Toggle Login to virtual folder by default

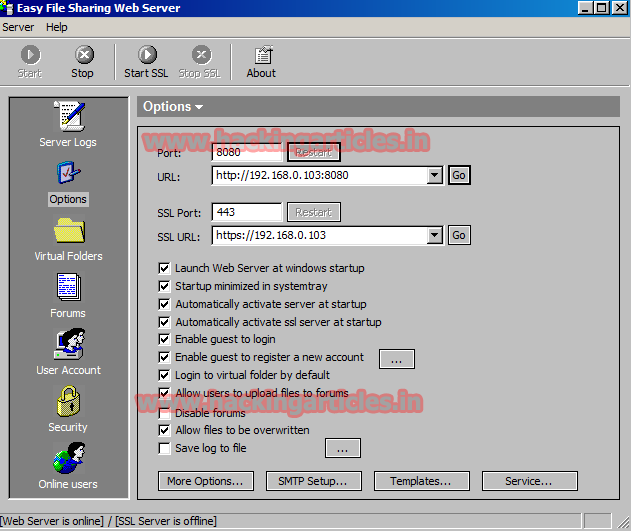[x=164, y=375]
